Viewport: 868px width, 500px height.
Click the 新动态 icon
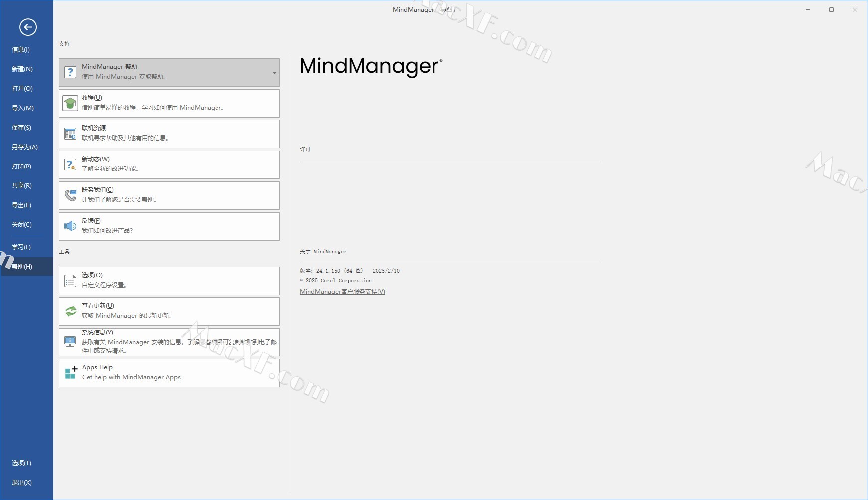click(x=70, y=165)
